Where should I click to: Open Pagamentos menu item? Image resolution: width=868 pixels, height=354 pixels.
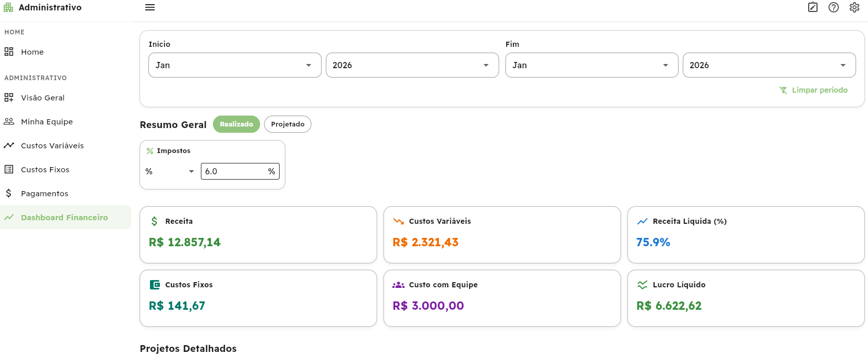(x=66, y=193)
